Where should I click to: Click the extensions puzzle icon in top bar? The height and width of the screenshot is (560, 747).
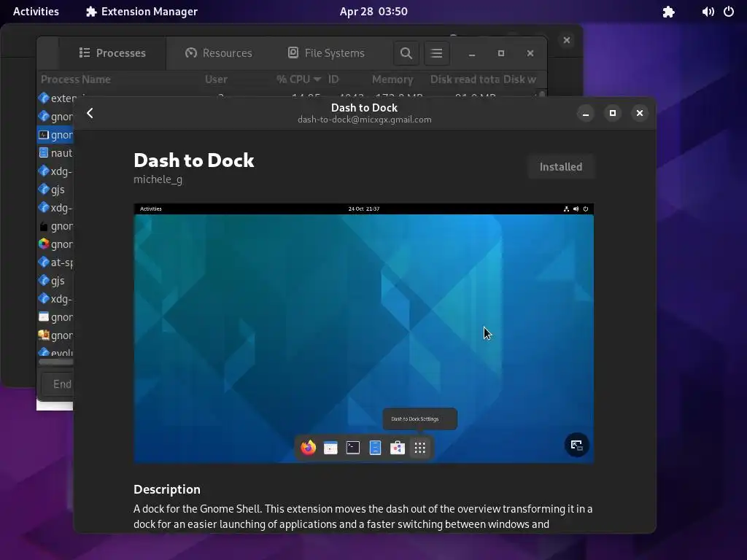[x=668, y=12]
